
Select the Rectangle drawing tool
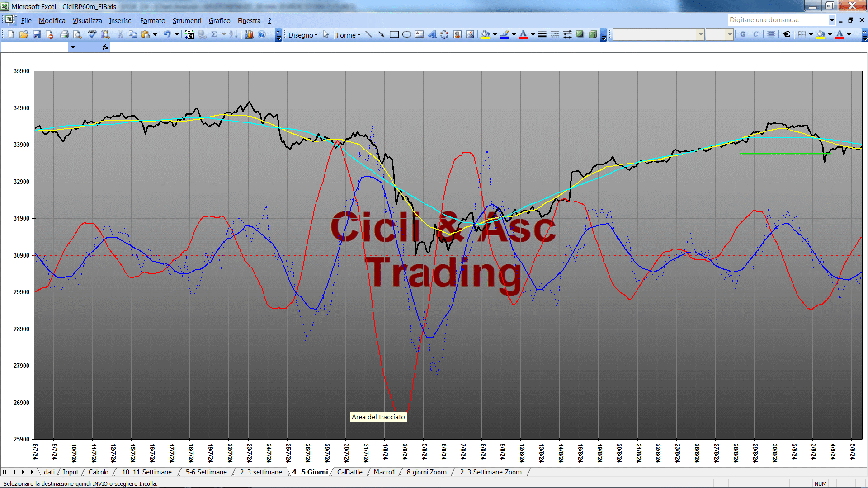click(394, 35)
